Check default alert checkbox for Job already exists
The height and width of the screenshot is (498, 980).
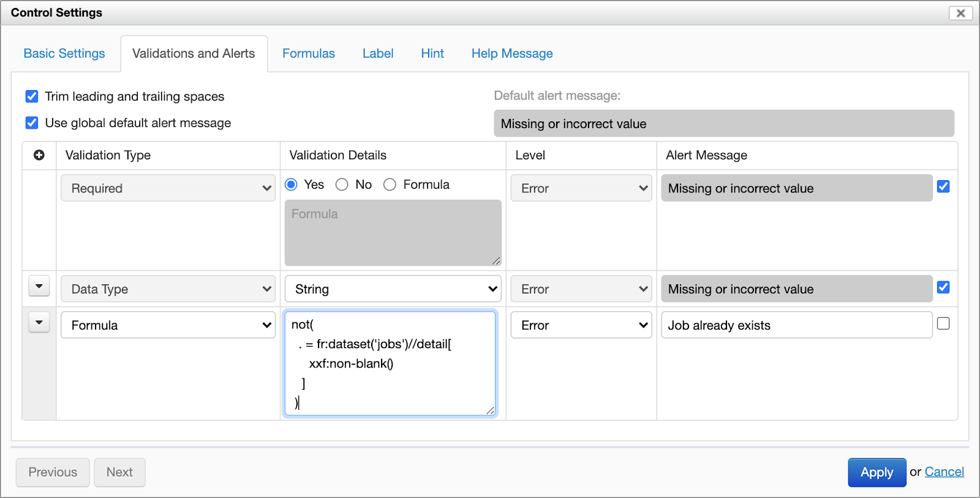943,323
